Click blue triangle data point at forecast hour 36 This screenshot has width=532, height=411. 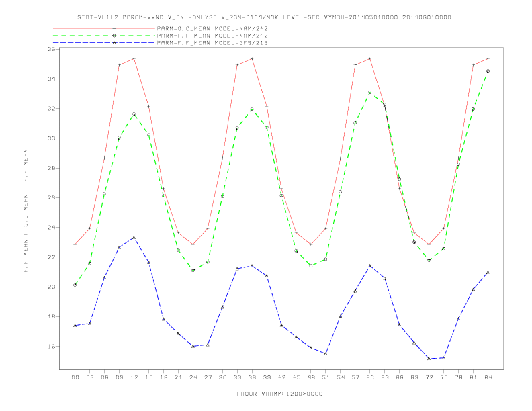point(252,266)
